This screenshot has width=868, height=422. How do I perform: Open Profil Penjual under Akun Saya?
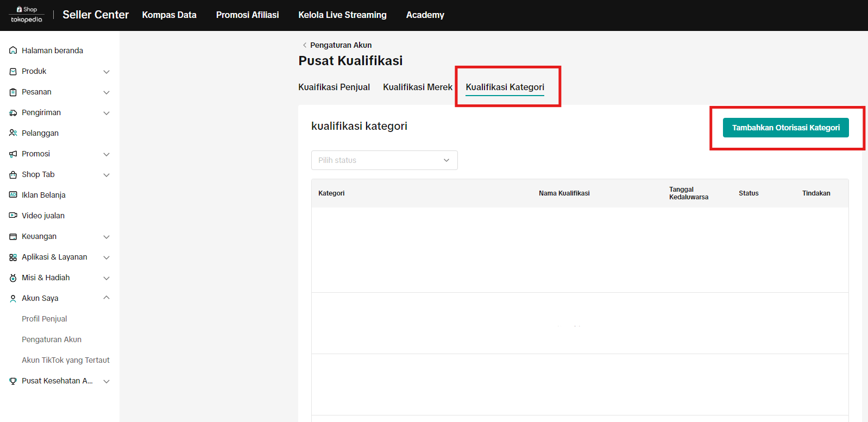[44, 319]
